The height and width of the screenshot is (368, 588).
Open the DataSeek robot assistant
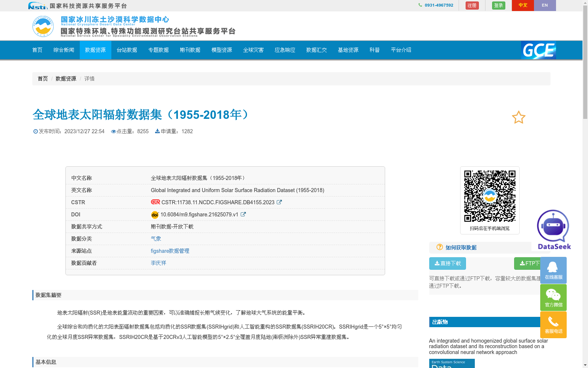pyautogui.click(x=553, y=230)
